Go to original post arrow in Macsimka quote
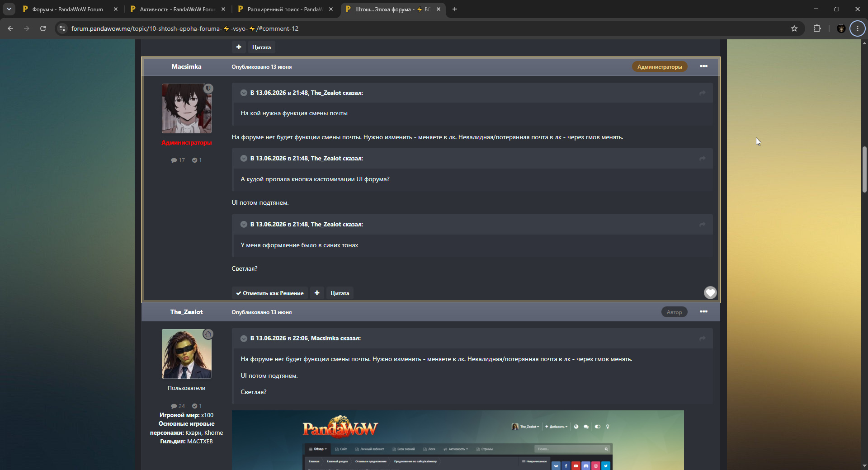 click(x=703, y=338)
